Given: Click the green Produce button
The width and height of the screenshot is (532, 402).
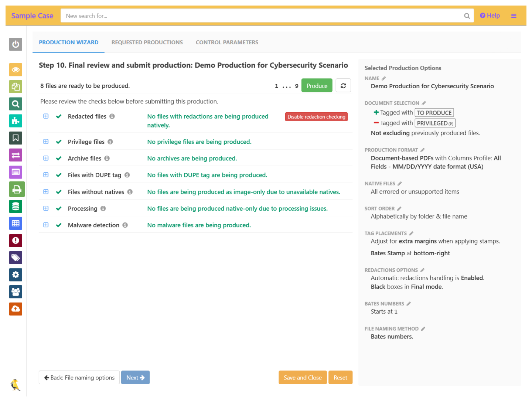Looking at the screenshot, I should pos(317,86).
